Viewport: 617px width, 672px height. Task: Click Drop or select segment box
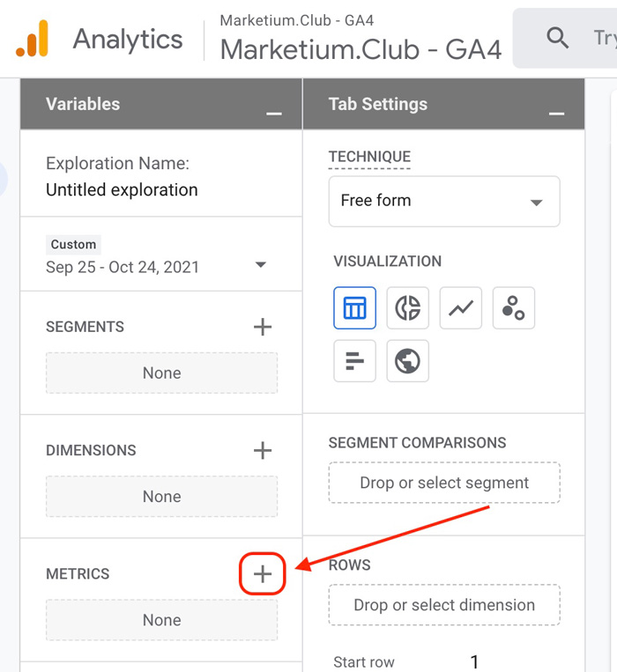(444, 483)
